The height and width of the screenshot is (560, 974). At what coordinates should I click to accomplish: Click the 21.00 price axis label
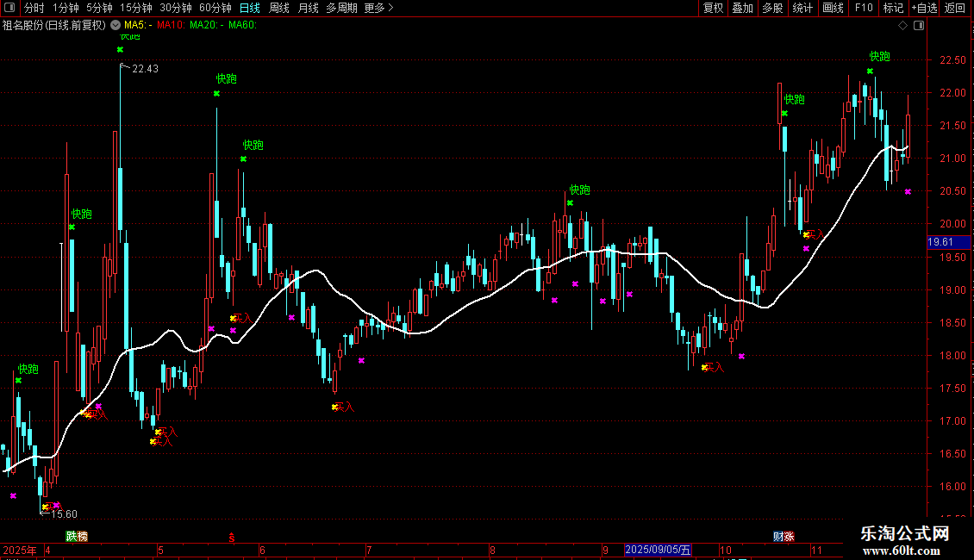pyautogui.click(x=952, y=159)
